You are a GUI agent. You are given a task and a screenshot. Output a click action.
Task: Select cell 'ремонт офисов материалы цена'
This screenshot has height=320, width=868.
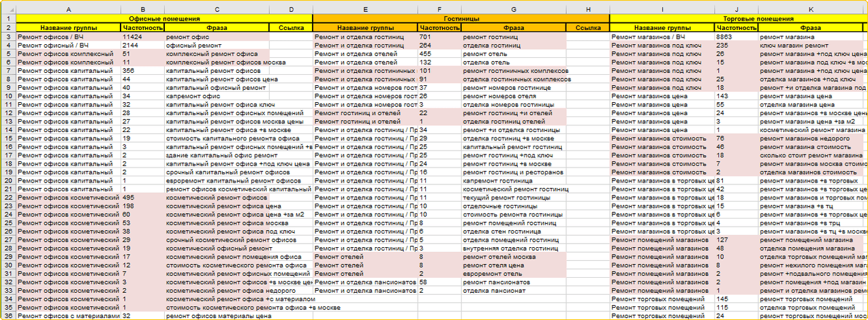click(217, 317)
